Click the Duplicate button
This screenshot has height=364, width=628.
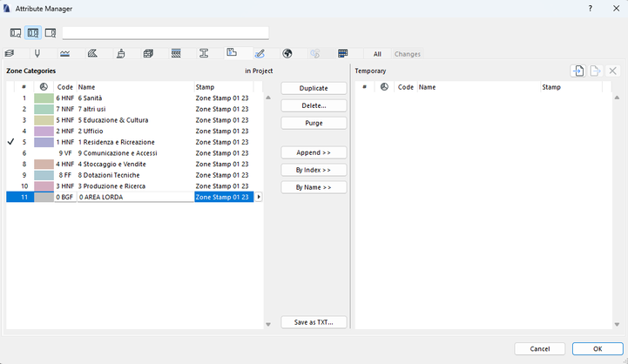pyautogui.click(x=314, y=88)
